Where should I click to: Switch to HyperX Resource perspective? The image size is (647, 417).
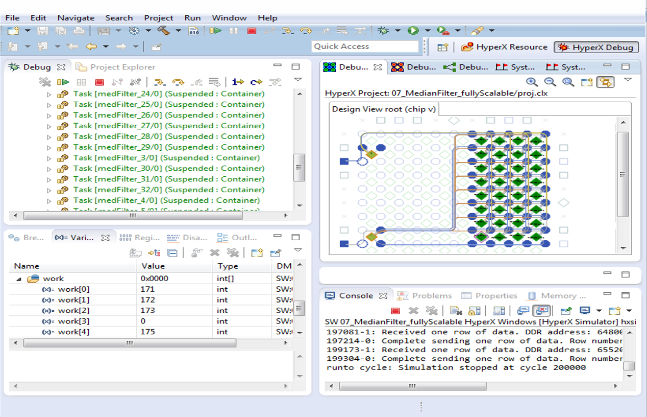pos(504,47)
